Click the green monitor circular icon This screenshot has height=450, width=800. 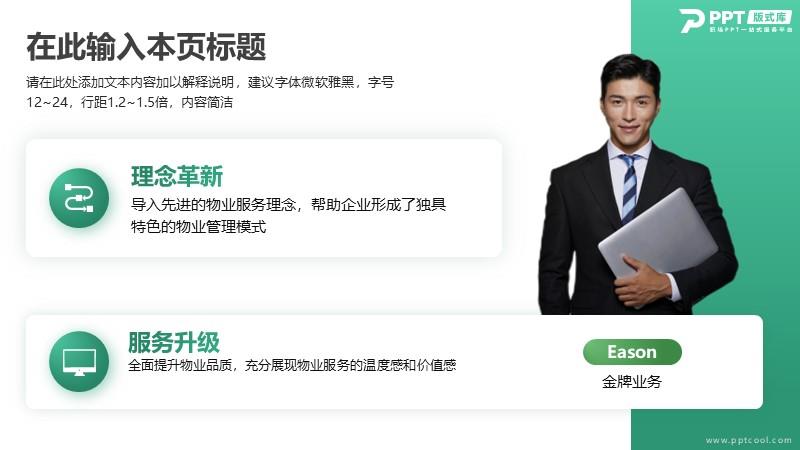[x=79, y=361]
